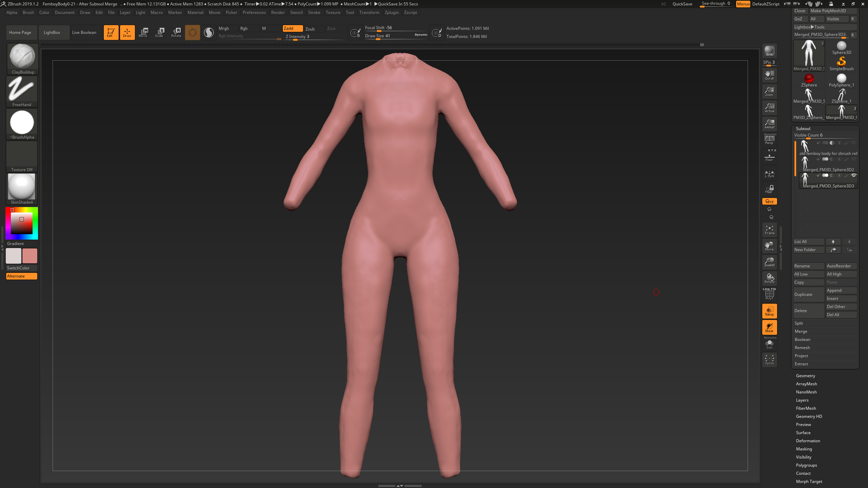The width and height of the screenshot is (868, 488).
Task: Open the Preferences menu
Action: point(254,13)
